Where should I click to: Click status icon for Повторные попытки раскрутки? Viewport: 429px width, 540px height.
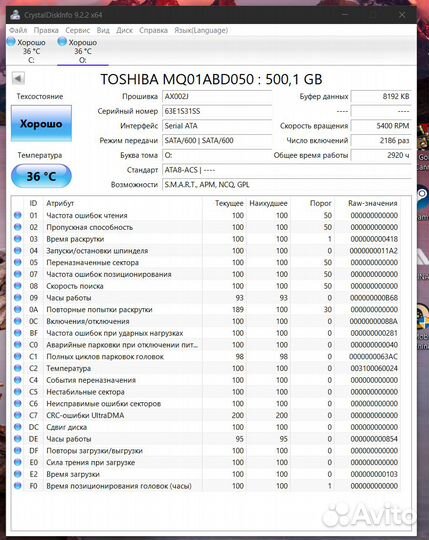coord(18,309)
